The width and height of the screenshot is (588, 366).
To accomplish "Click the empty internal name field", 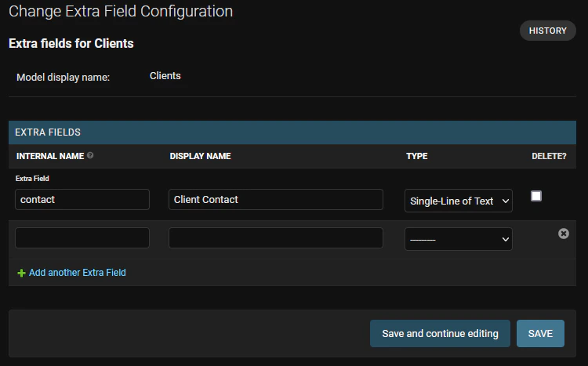I will tap(82, 237).
